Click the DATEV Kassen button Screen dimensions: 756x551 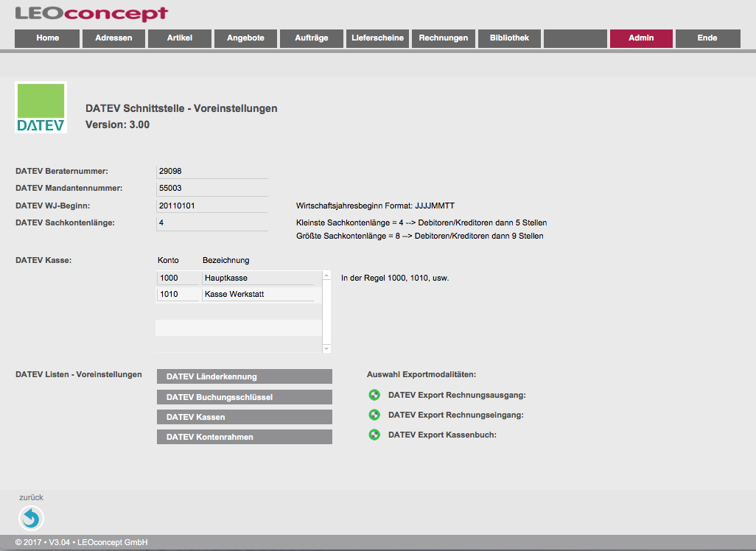pyautogui.click(x=245, y=417)
